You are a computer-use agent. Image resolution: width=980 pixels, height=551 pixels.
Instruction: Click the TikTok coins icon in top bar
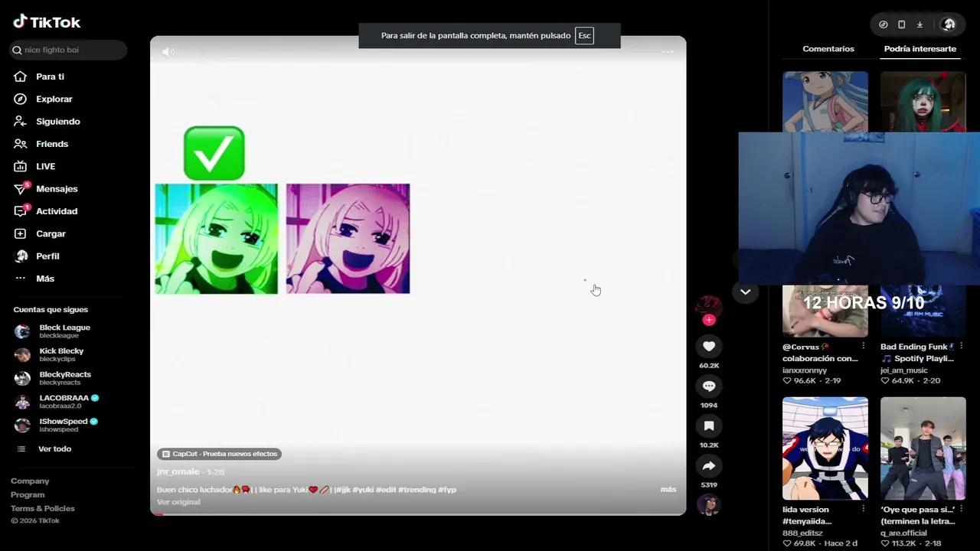point(884,24)
